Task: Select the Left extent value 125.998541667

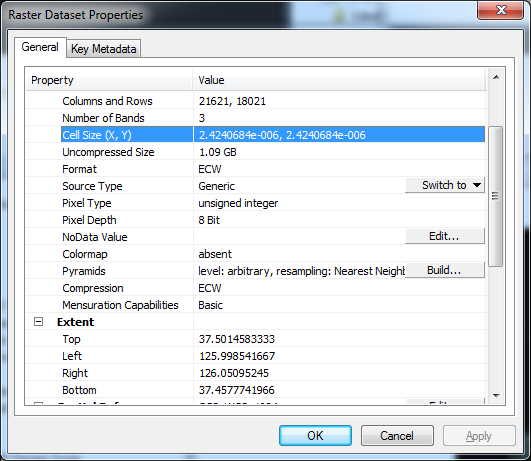Action: point(237,356)
